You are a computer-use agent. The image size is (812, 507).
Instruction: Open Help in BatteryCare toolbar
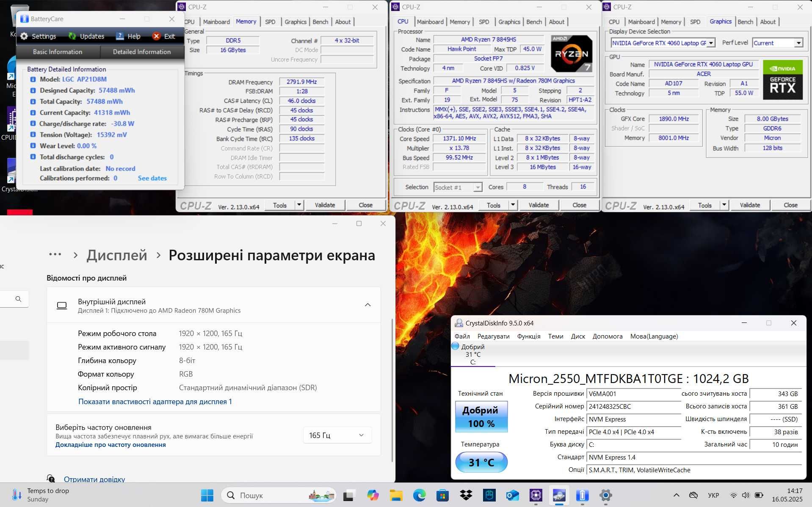click(x=128, y=36)
